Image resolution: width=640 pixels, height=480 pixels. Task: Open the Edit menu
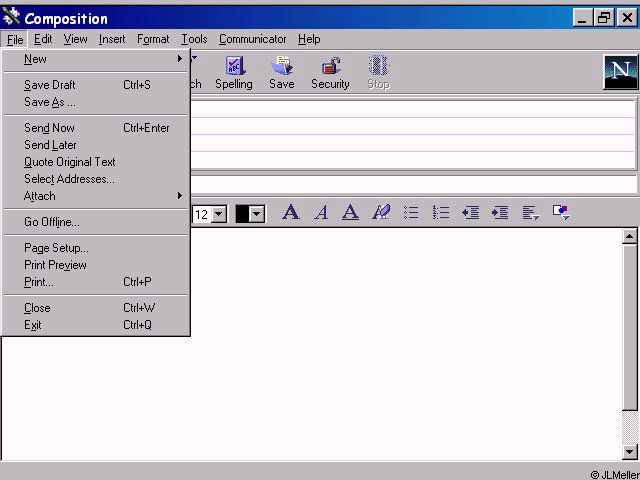(x=43, y=39)
